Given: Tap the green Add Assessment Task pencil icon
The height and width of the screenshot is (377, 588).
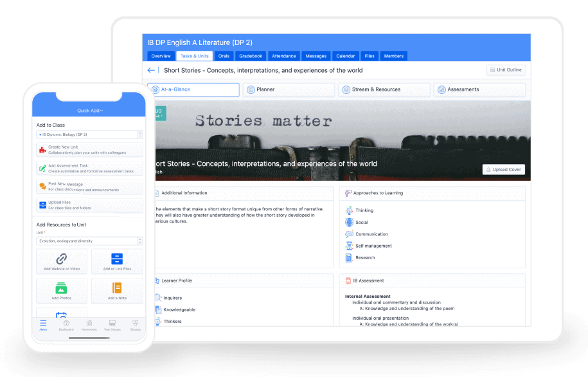Looking at the screenshot, I should click(43, 168).
